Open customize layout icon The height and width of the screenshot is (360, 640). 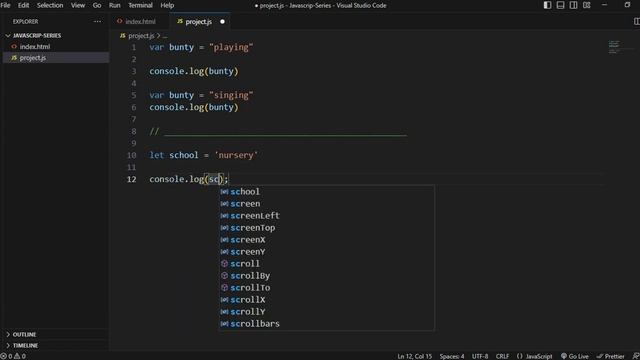tap(587, 5)
